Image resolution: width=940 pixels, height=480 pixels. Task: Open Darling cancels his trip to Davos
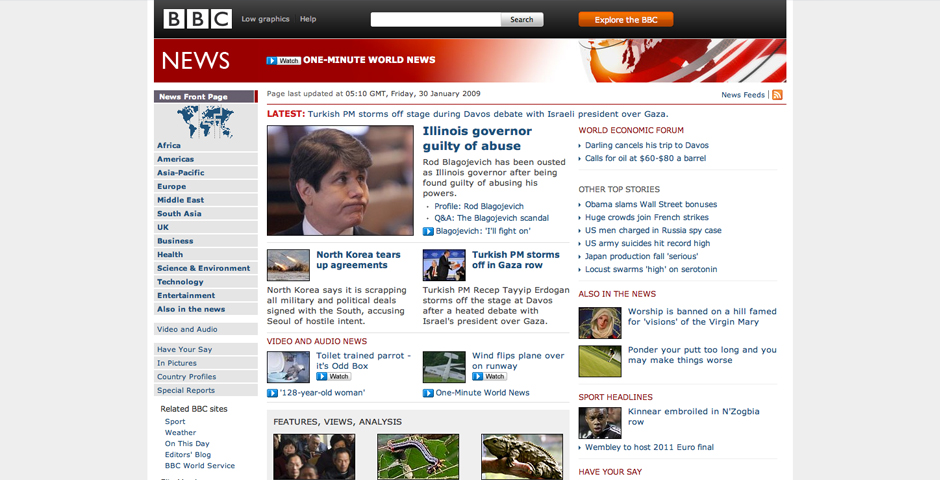[x=647, y=146]
